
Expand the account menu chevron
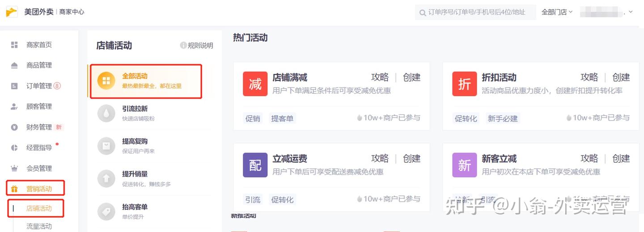pos(631,12)
